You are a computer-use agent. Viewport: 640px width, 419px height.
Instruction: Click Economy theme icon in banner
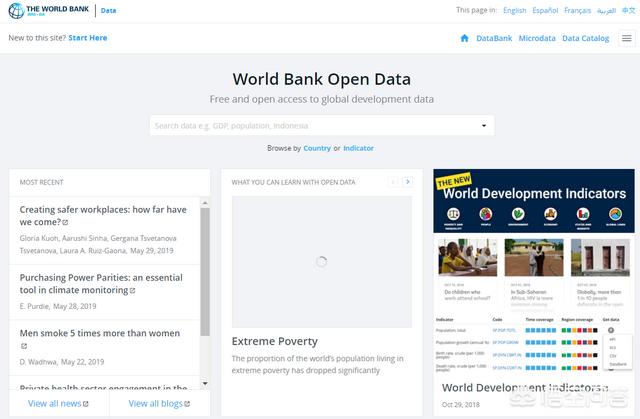click(551, 214)
